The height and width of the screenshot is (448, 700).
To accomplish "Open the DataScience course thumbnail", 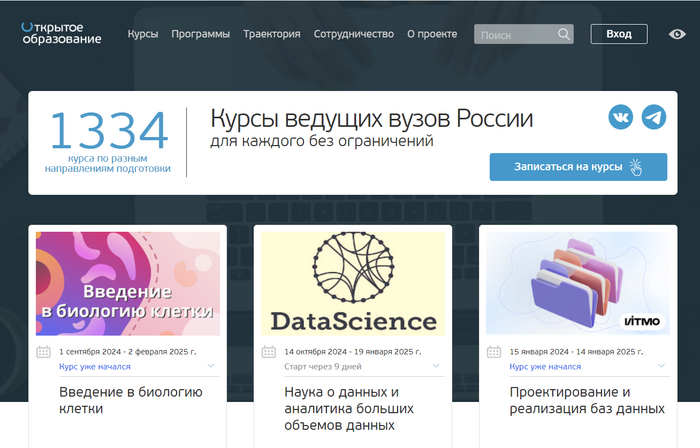I will click(x=353, y=283).
